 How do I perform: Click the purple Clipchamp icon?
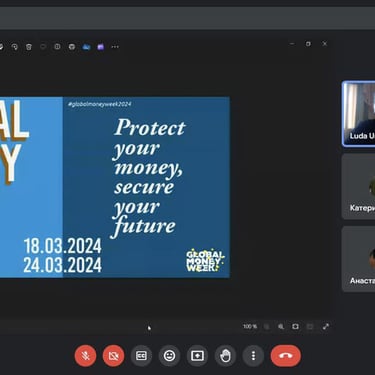(x=101, y=47)
